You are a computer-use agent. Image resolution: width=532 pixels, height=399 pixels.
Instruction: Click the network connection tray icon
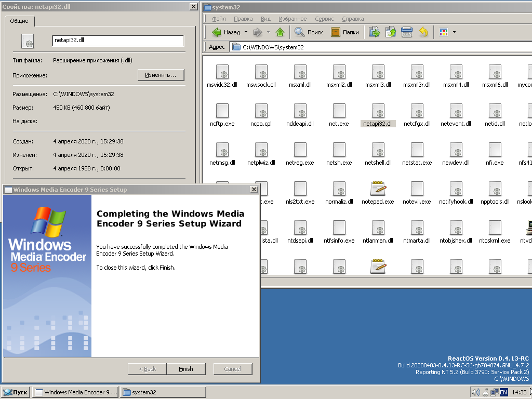click(x=495, y=393)
